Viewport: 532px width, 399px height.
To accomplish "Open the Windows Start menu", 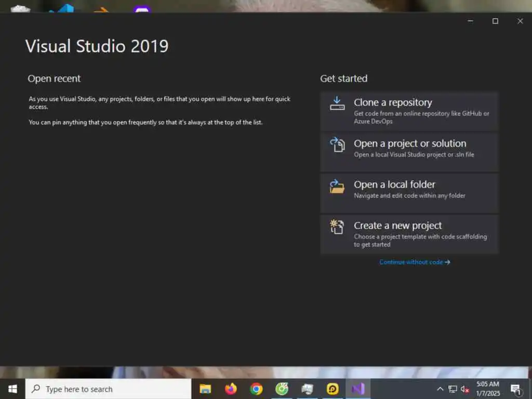I will pos(12,389).
